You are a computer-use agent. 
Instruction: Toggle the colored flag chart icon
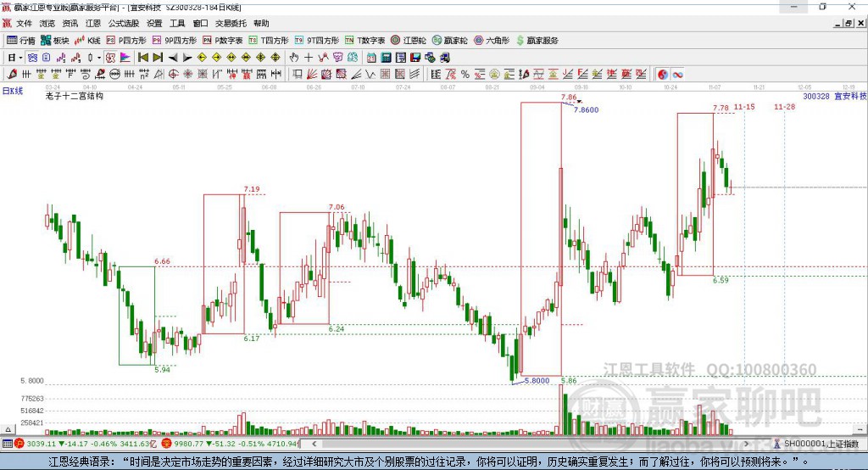point(125,58)
